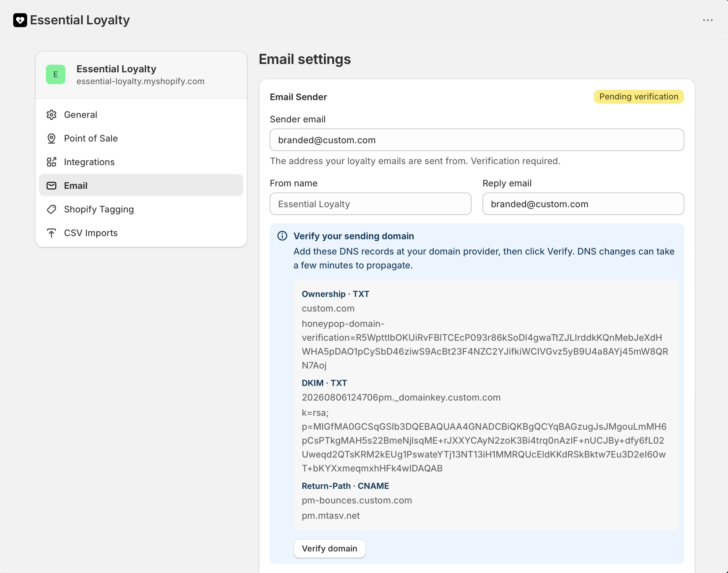Click the General gear icon

click(x=51, y=115)
